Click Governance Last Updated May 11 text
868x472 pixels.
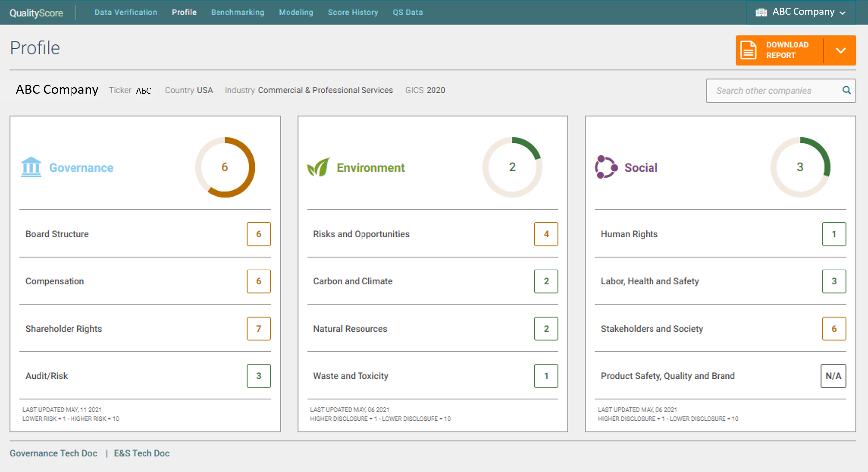(x=62, y=410)
